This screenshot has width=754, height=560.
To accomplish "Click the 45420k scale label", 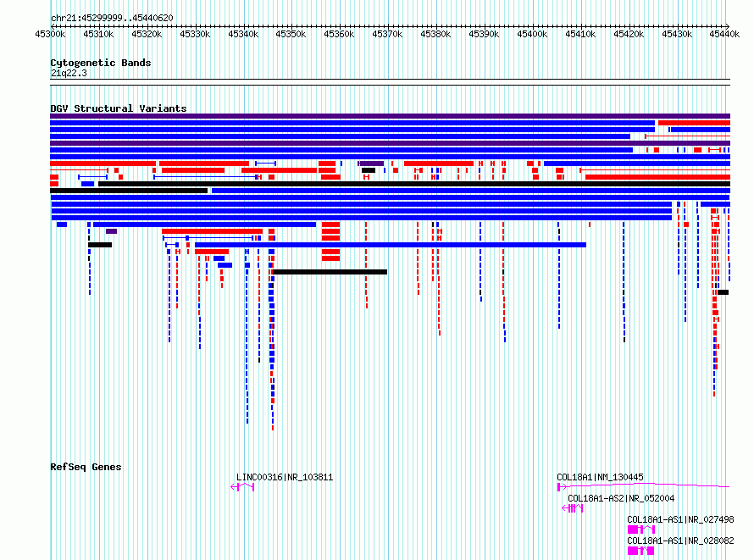I will coord(629,34).
